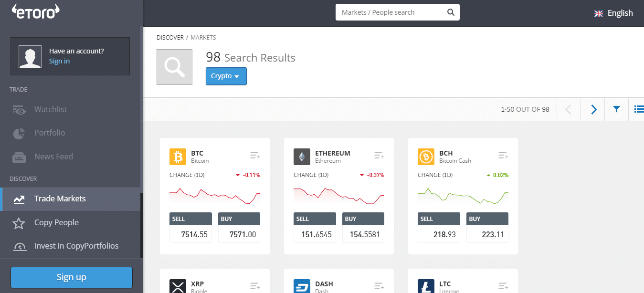Add BTC to watchlist icon
Image resolution: width=644 pixels, height=293 pixels.
click(255, 156)
